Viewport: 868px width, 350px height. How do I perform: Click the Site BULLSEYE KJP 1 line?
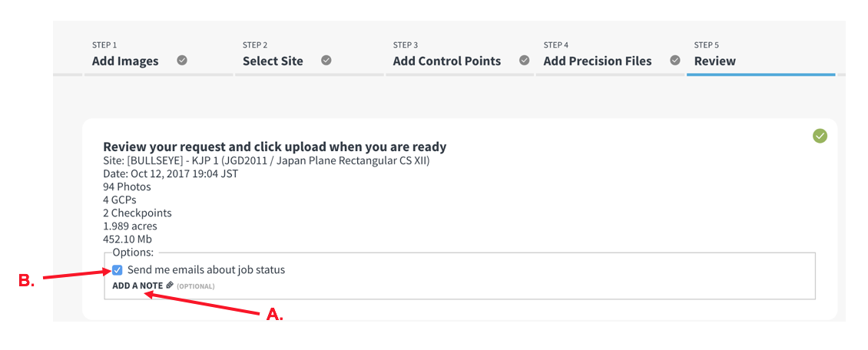[267, 161]
